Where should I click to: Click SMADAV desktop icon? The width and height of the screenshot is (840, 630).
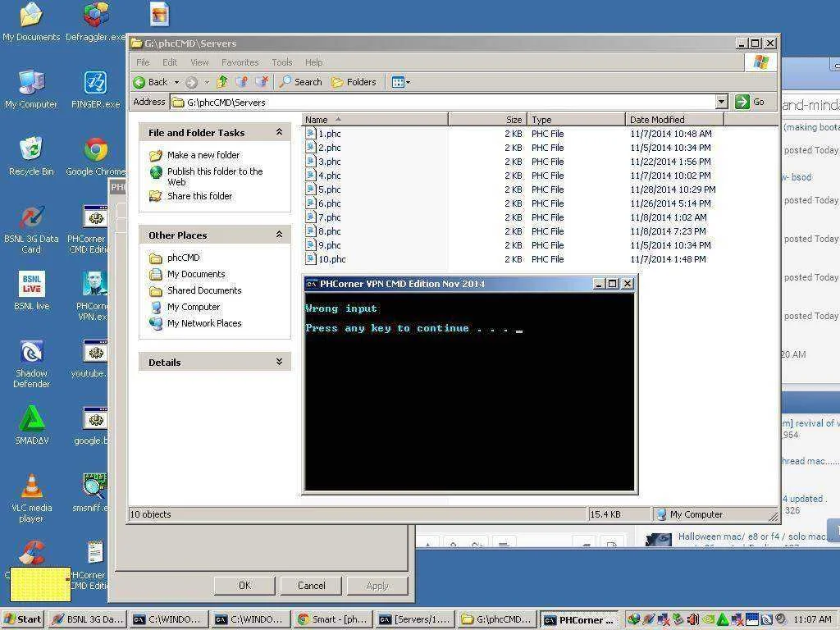[x=31, y=426]
